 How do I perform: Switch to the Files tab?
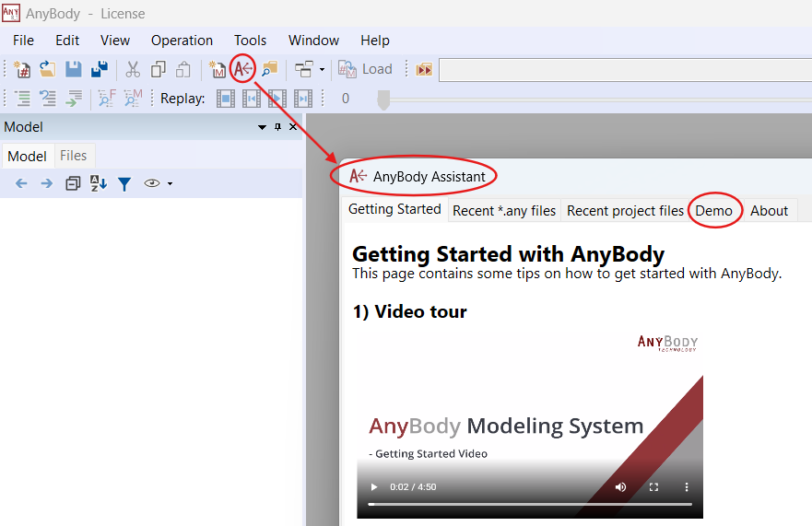(73, 156)
